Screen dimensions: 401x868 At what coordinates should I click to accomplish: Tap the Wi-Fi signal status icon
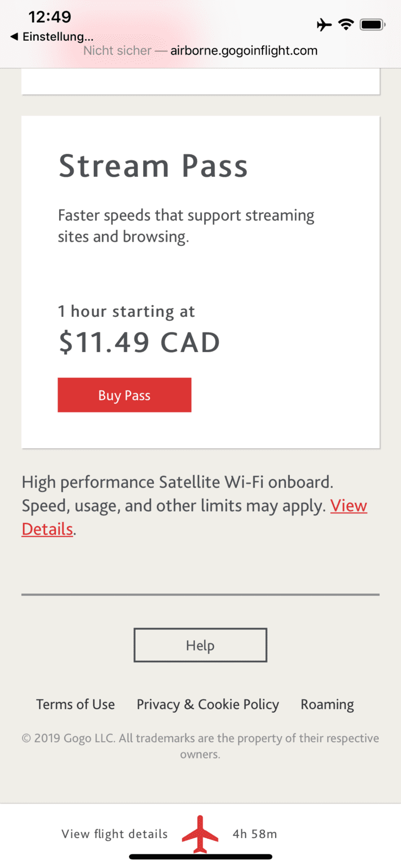346,24
